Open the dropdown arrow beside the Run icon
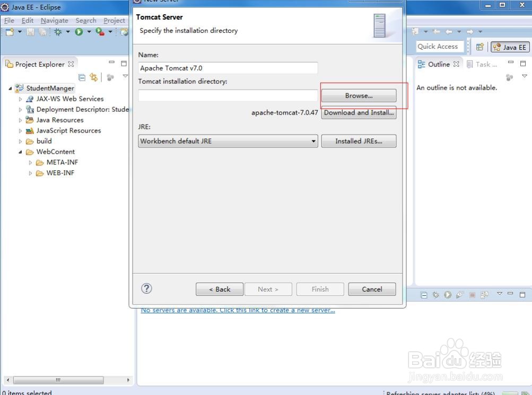 [x=89, y=32]
